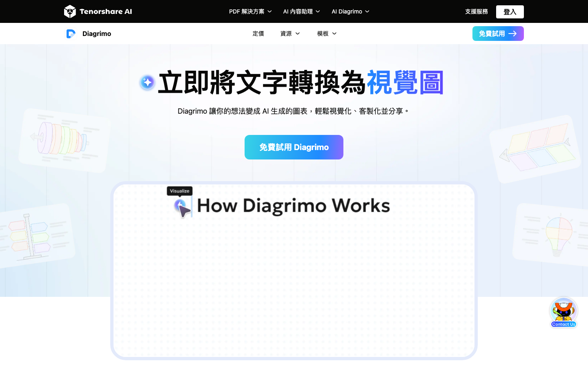588x368 pixels.
Task: Expand the AI 內容助理 dropdown chevron
Action: coord(318,11)
